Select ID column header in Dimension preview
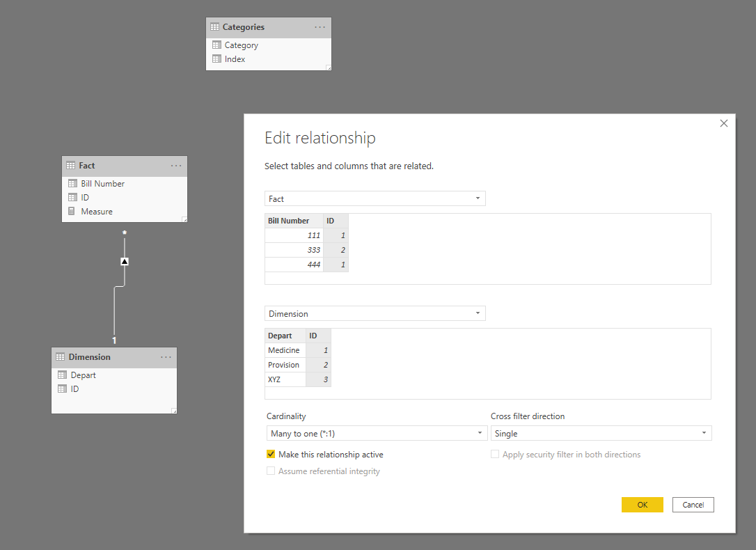This screenshot has height=550, width=756. tap(318, 336)
